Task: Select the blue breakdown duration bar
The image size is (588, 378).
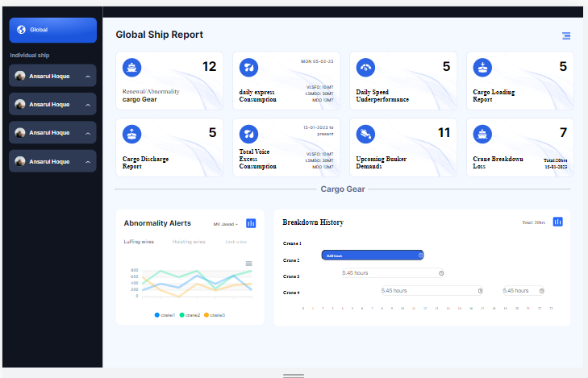Action: coord(373,255)
